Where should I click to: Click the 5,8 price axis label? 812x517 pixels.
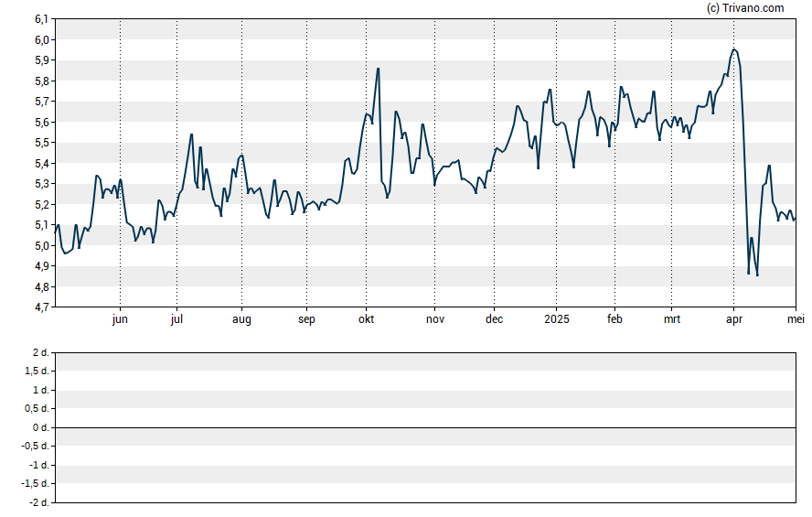click(41, 81)
